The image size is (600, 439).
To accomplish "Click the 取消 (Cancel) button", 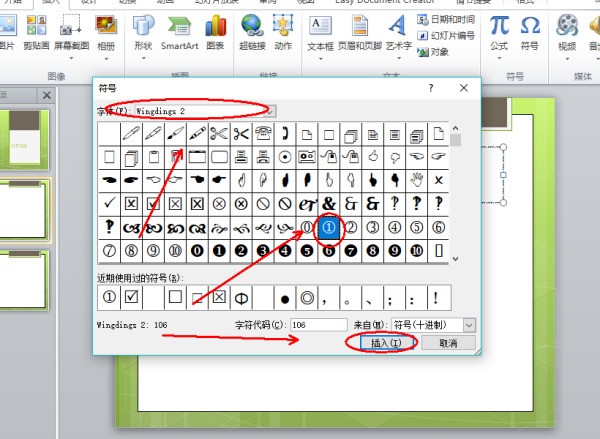I will 448,343.
